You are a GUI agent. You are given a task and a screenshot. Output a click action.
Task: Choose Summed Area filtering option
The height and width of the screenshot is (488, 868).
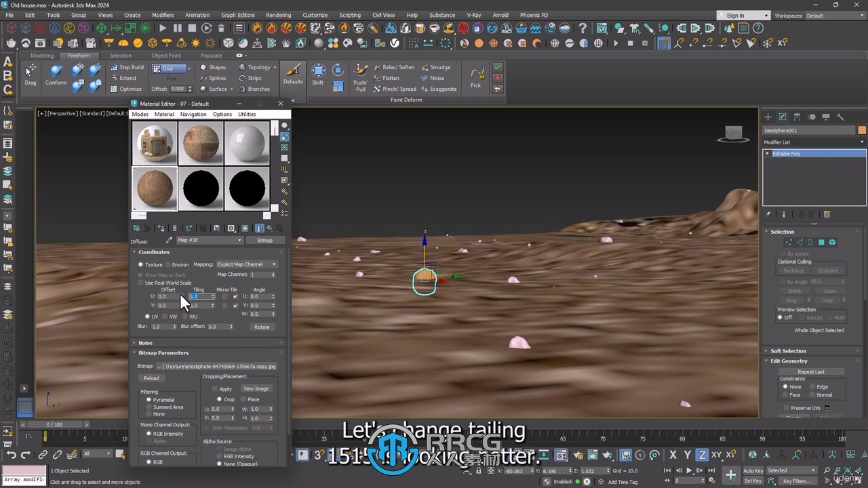point(149,407)
